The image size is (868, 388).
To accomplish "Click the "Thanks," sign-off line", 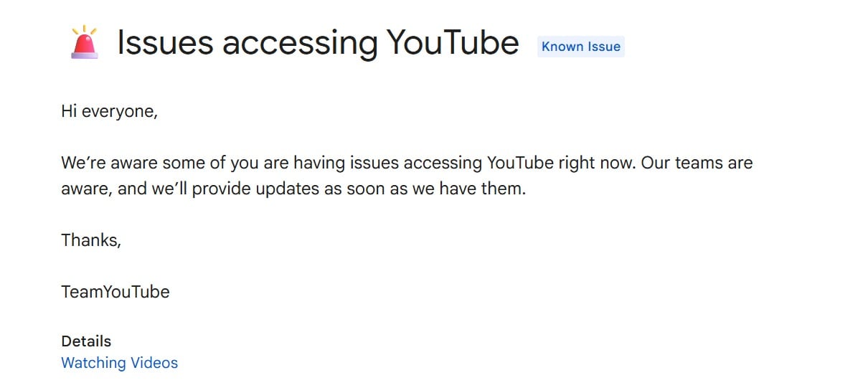I will (91, 240).
